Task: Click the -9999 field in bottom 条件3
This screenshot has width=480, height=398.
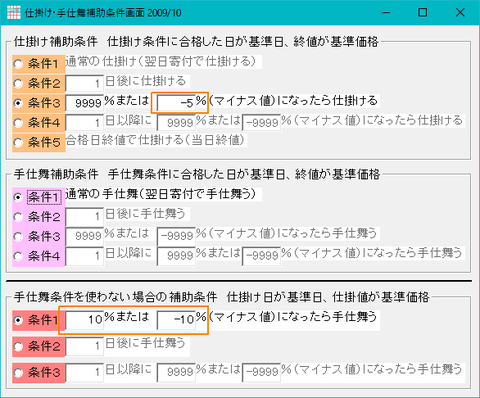Action: tap(261, 372)
